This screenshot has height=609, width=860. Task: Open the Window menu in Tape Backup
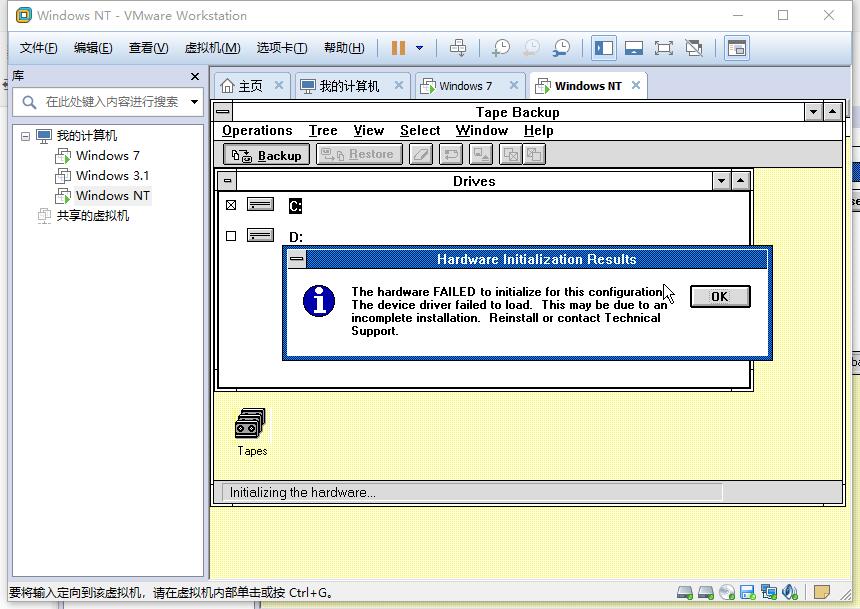click(482, 131)
